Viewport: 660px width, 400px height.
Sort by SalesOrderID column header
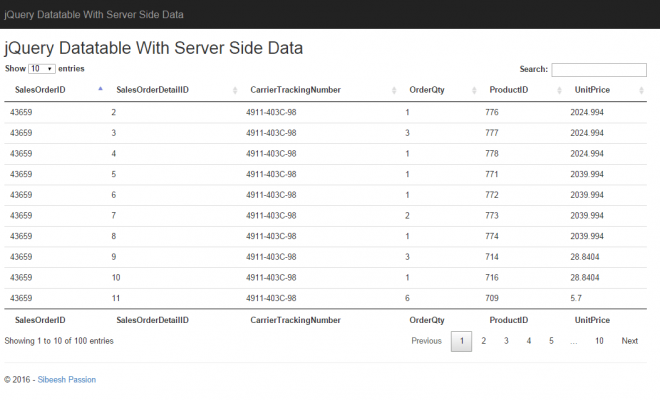(40, 90)
